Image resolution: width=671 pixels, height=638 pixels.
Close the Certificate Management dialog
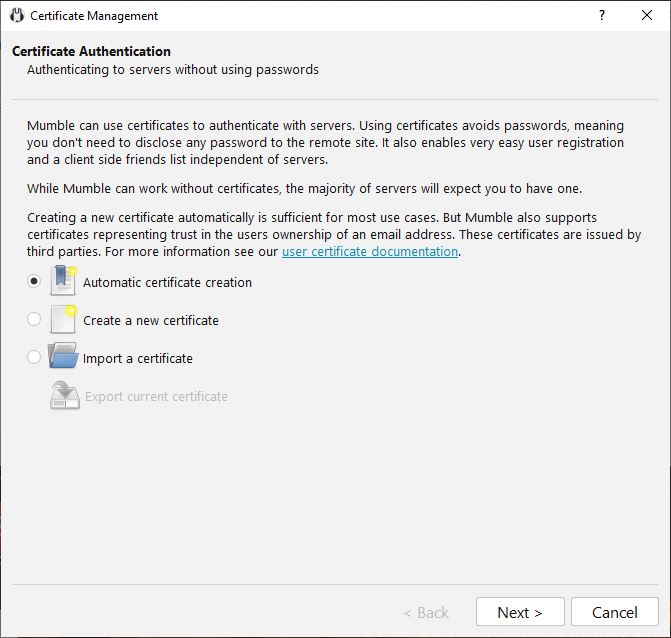tap(647, 15)
